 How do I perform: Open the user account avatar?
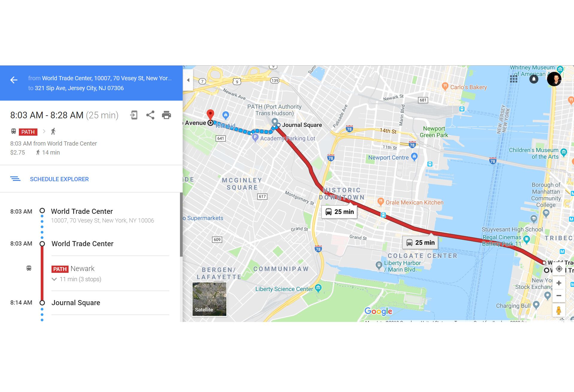tap(554, 79)
